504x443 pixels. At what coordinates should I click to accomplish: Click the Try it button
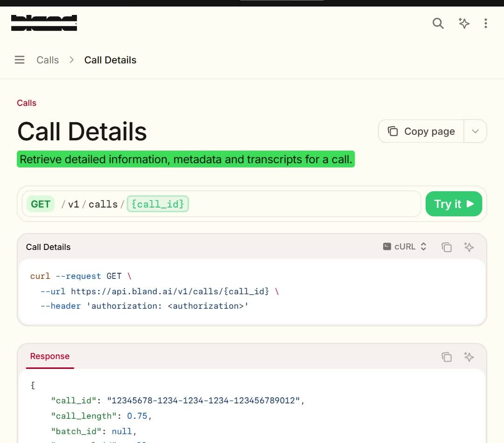[x=454, y=204]
